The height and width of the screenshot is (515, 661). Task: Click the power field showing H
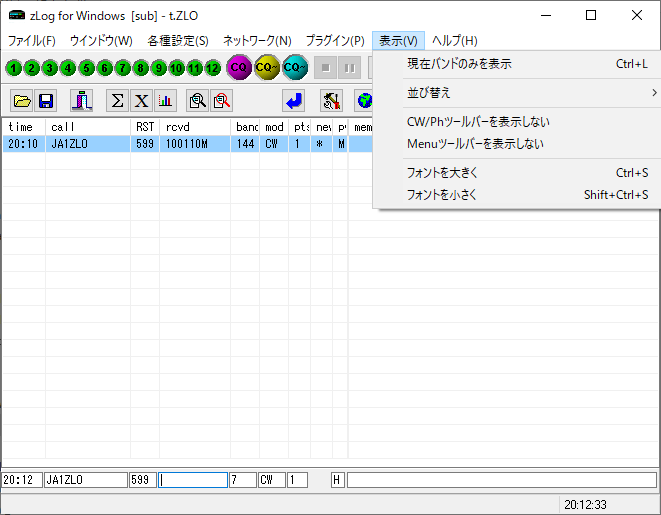[x=338, y=480]
